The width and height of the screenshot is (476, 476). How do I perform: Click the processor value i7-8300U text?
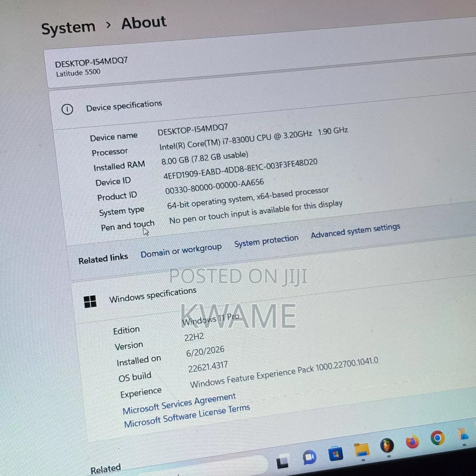coord(253,139)
